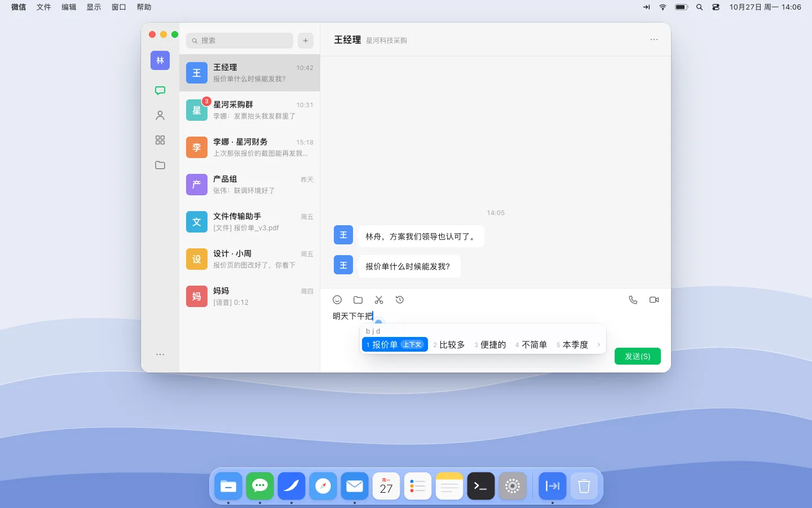Open the contacts sidebar icon

click(x=160, y=115)
